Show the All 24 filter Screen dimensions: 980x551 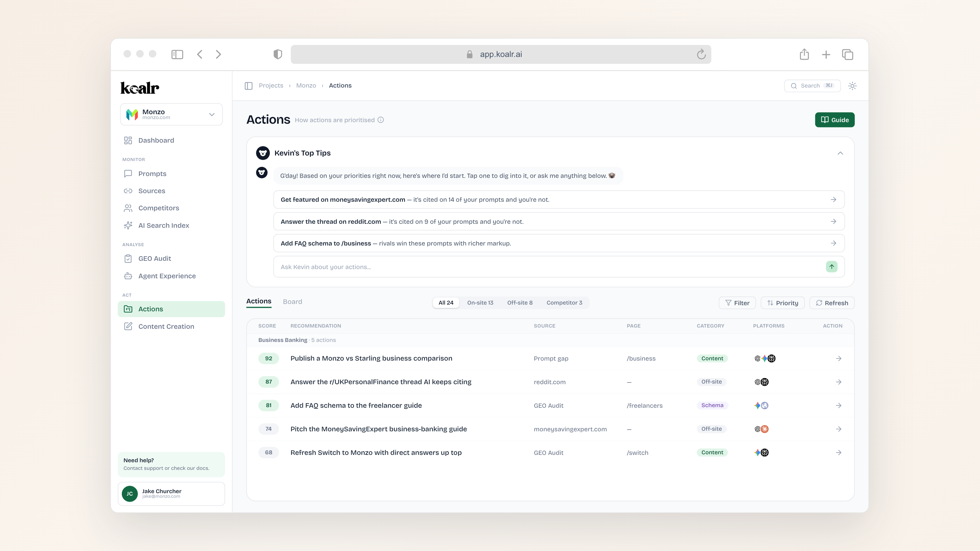(x=446, y=303)
